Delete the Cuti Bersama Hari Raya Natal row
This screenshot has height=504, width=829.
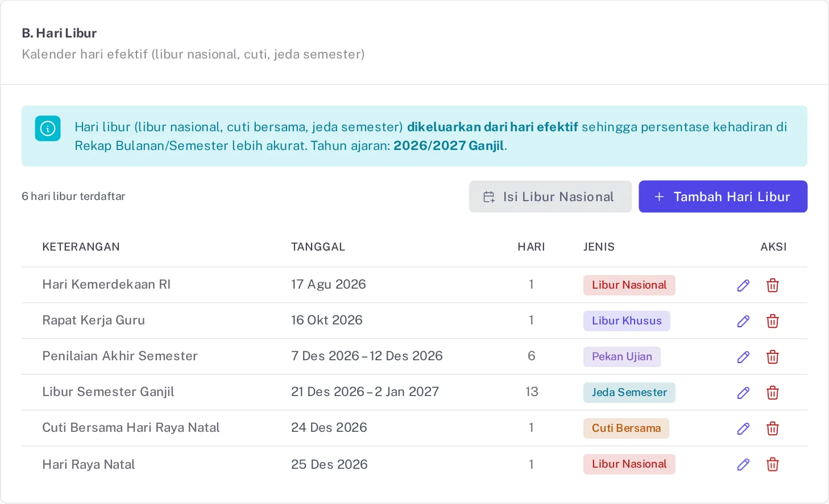tap(773, 428)
